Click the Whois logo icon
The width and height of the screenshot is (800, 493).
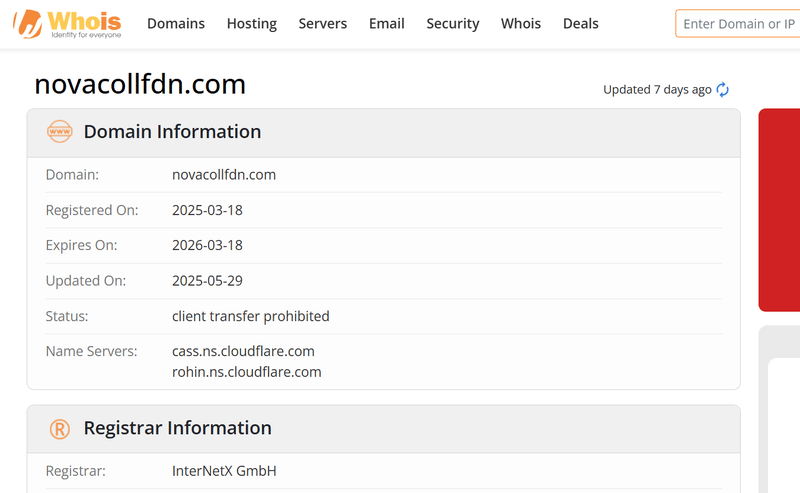[x=28, y=23]
